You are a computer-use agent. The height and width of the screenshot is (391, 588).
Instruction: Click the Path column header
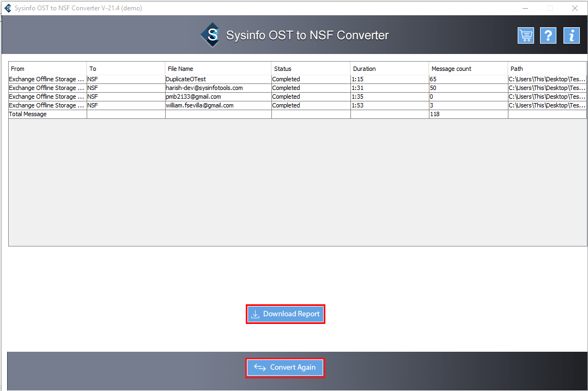click(x=547, y=69)
